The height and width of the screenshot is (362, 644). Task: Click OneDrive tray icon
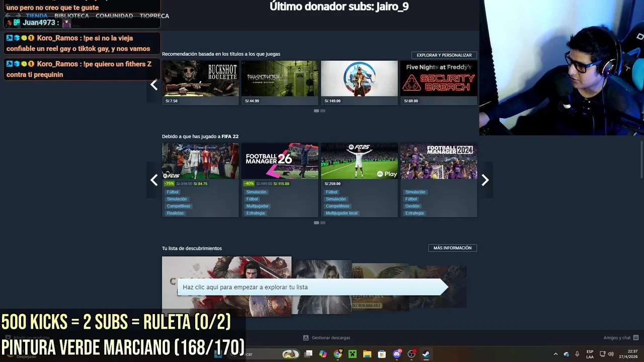[567, 354]
